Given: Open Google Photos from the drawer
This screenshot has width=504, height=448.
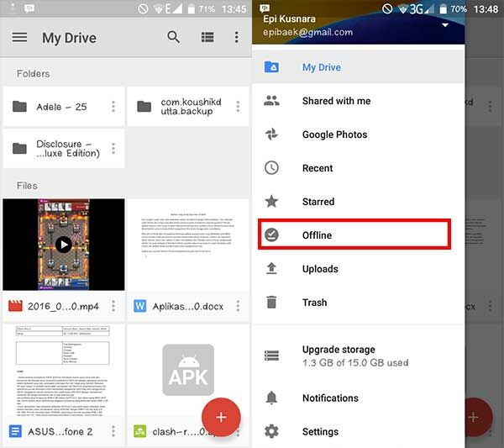Looking at the screenshot, I should (359, 134).
